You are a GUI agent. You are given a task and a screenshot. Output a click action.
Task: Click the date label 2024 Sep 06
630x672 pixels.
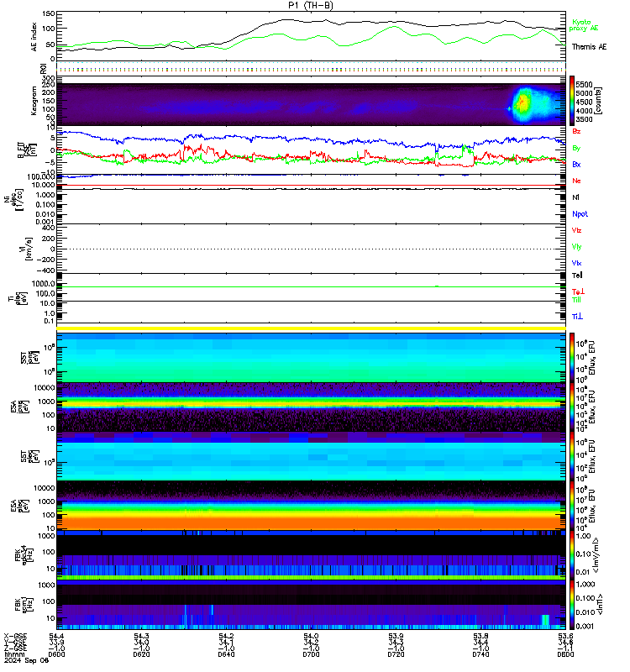(27, 660)
